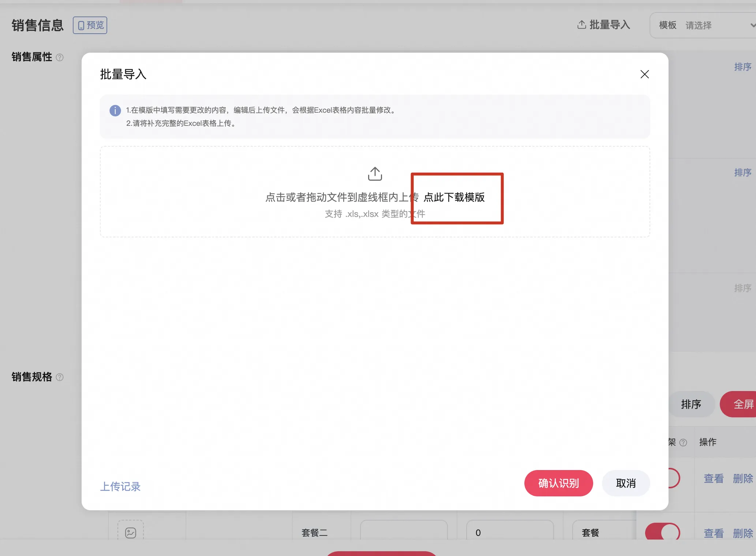
Task: Click help icon next to 销售属性
Action: coord(60,57)
